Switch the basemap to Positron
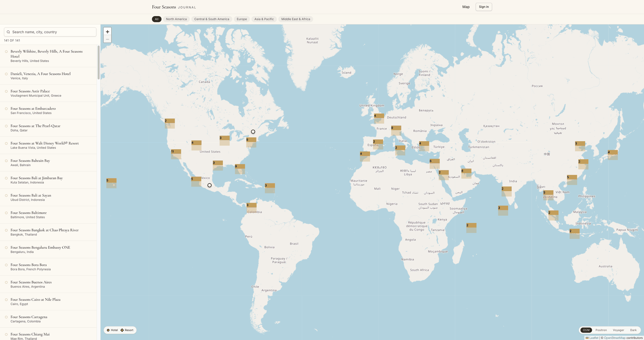The height and width of the screenshot is (340, 644). (x=601, y=330)
